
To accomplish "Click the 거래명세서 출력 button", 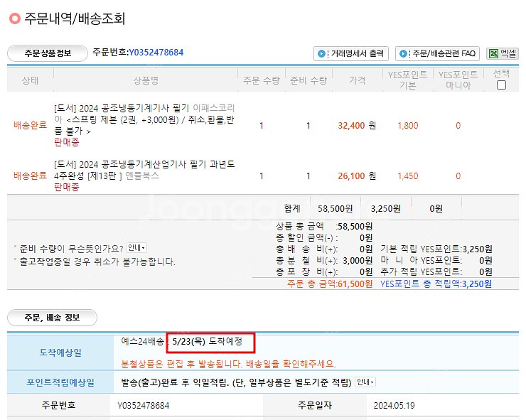I will (351, 54).
